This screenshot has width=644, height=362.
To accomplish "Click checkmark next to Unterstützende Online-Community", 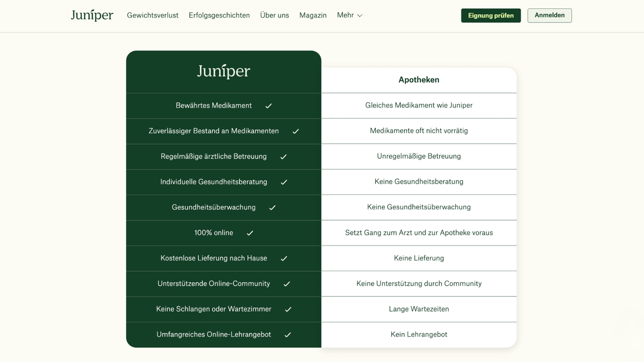I will [x=287, y=284].
